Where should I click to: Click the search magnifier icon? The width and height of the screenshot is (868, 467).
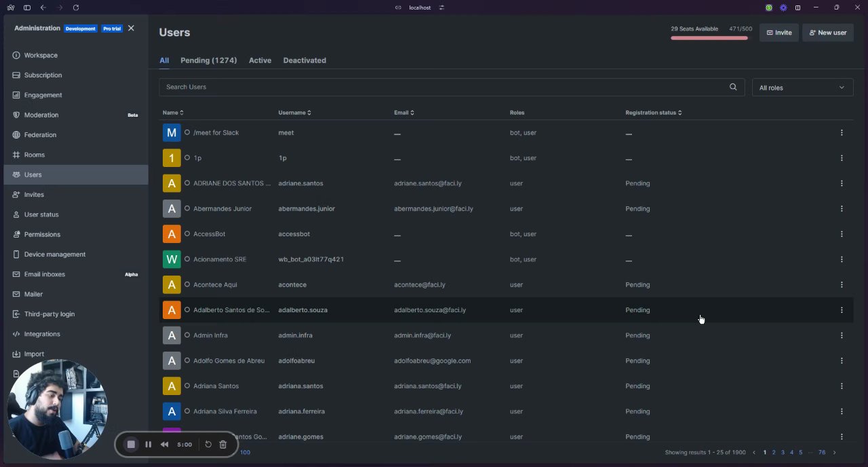733,87
